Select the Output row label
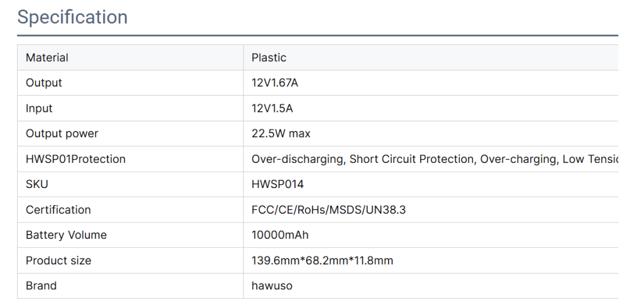The image size is (644, 305). point(43,83)
